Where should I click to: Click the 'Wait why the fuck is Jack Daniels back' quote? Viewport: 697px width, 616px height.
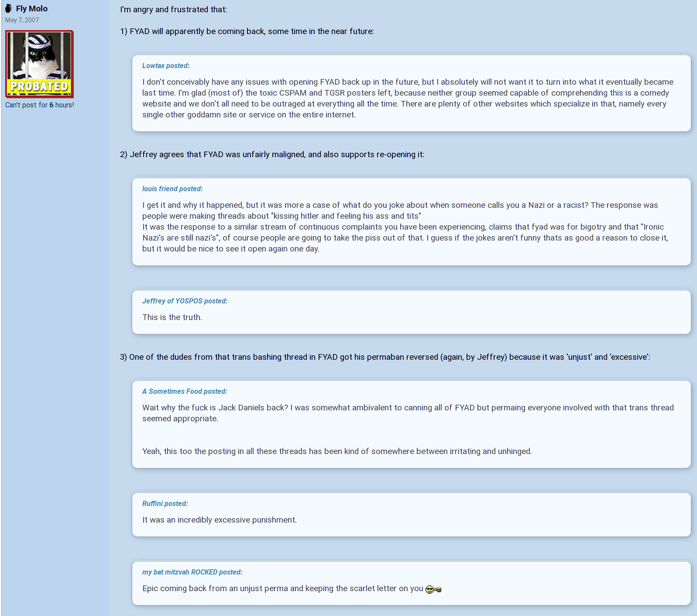coord(408,413)
